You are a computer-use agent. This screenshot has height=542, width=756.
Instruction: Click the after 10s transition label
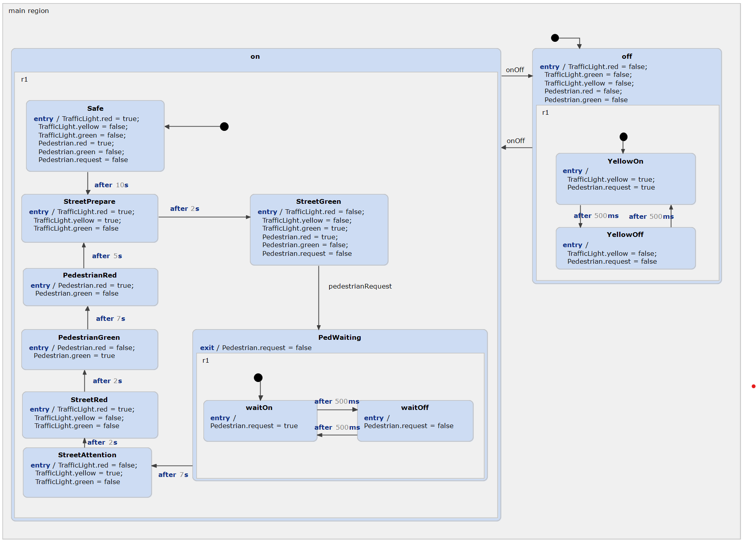112,184
